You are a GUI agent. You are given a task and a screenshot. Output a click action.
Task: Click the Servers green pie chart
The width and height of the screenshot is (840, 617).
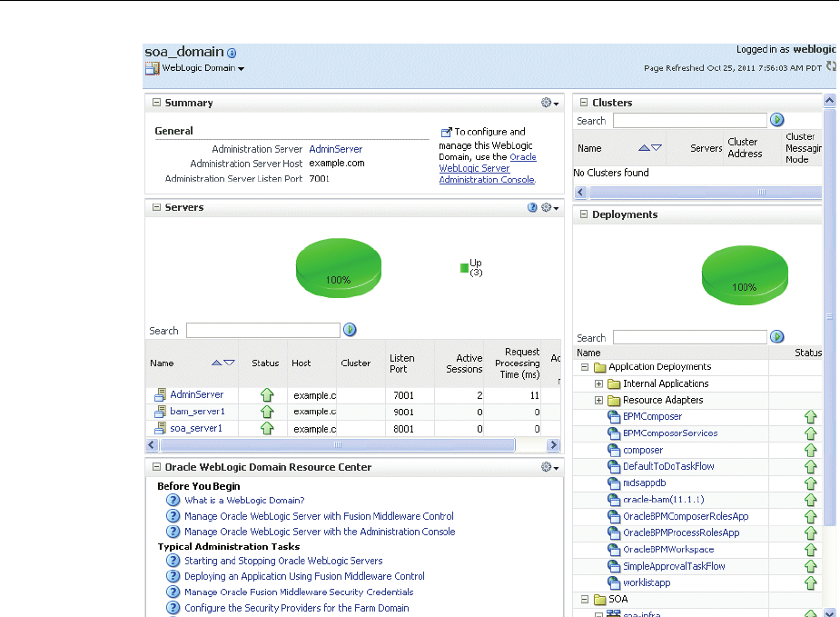click(339, 268)
